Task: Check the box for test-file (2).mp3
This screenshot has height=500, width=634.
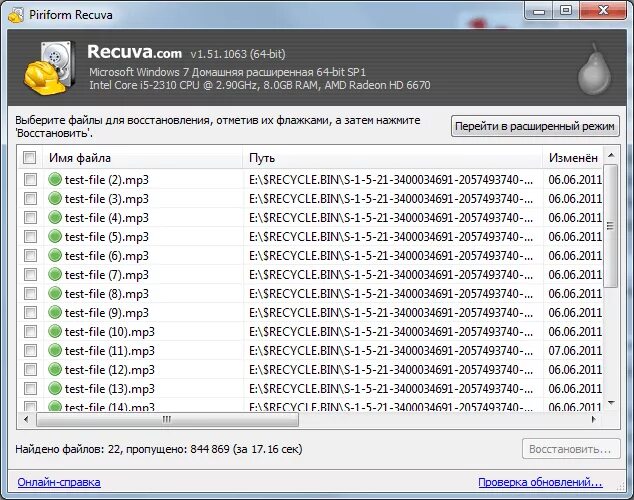Action: [x=30, y=179]
